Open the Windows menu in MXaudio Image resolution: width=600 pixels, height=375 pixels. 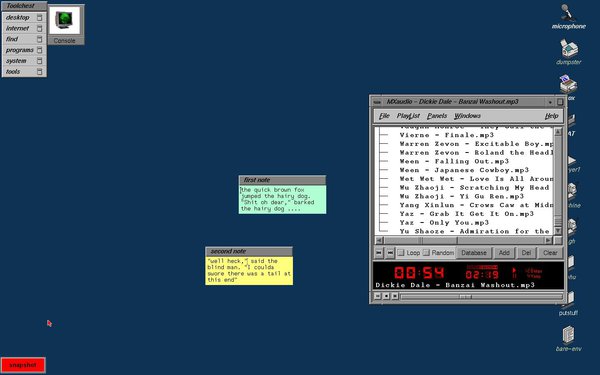(x=467, y=116)
